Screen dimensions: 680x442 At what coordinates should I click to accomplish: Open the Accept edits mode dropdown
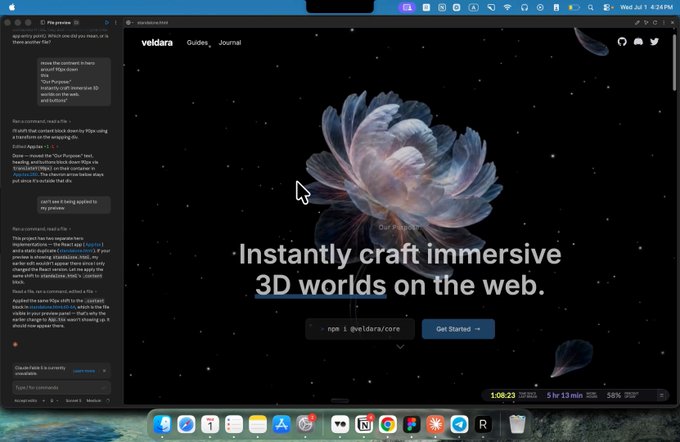(29, 401)
